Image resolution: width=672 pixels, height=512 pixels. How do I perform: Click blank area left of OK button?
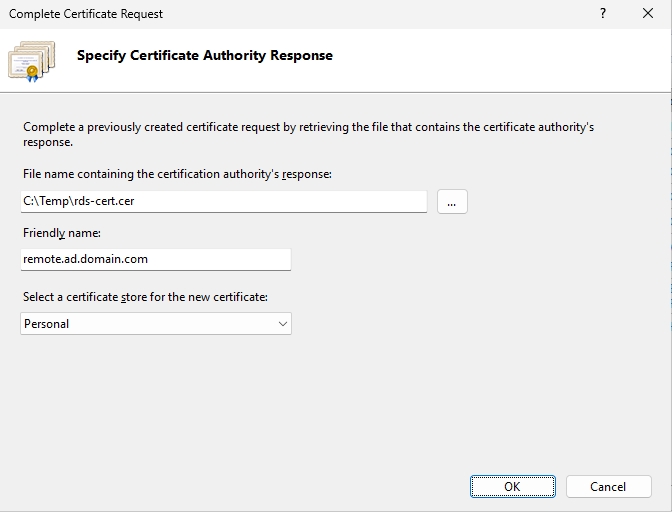[x=300, y=487]
